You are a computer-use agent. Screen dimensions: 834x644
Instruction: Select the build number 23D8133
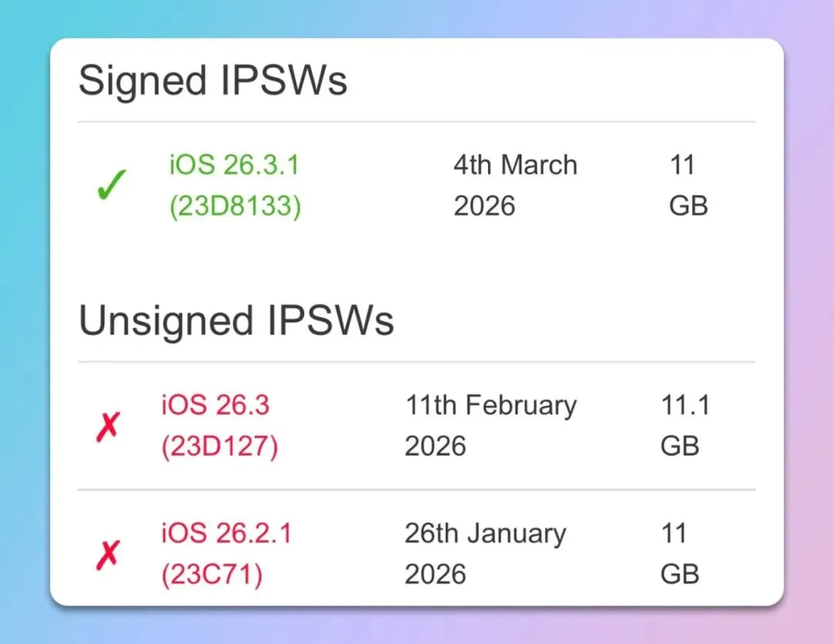tap(235, 207)
